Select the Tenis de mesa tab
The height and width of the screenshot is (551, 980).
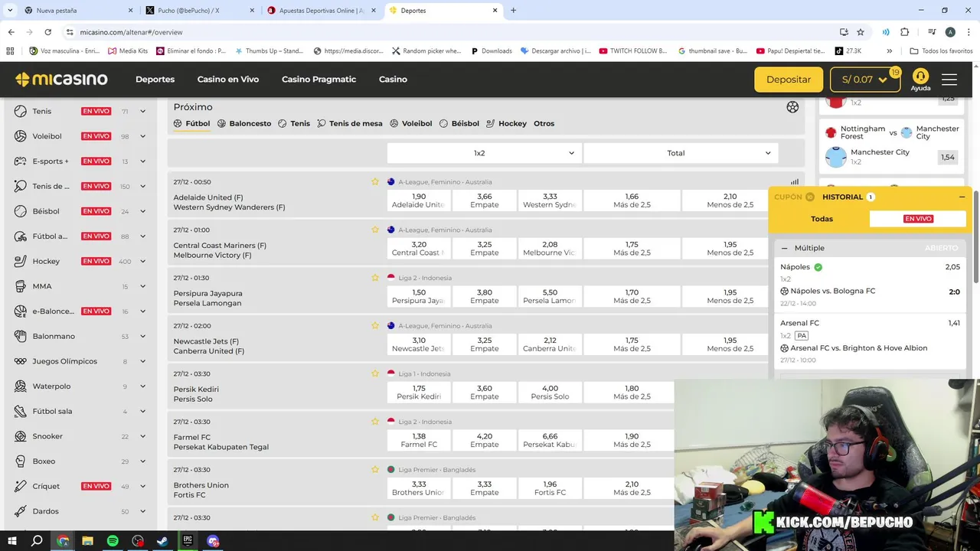point(350,123)
